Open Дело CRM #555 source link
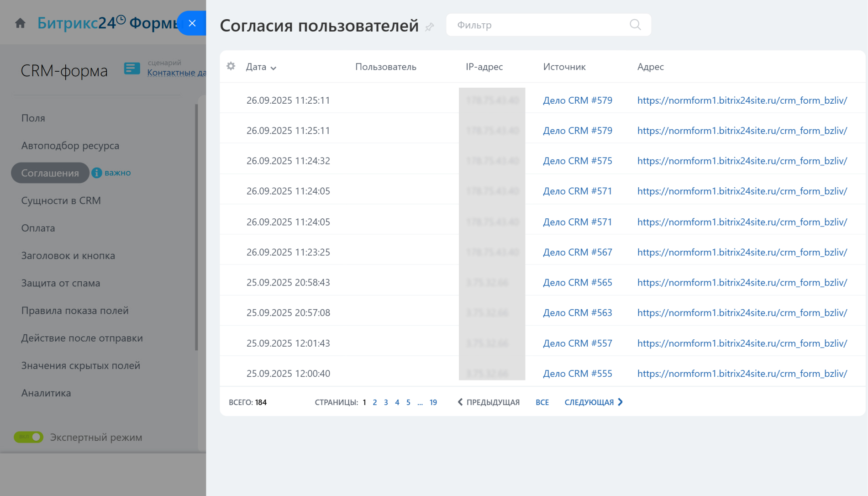 pyautogui.click(x=577, y=374)
